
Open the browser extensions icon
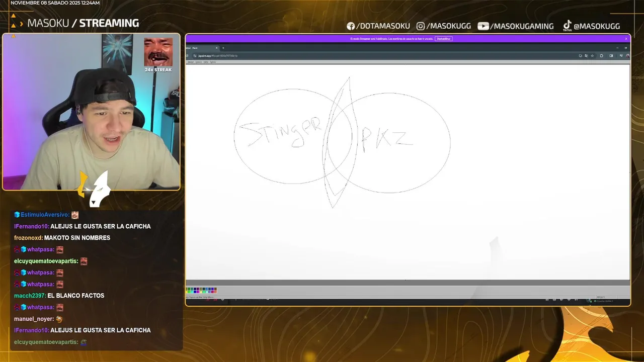[602, 56]
